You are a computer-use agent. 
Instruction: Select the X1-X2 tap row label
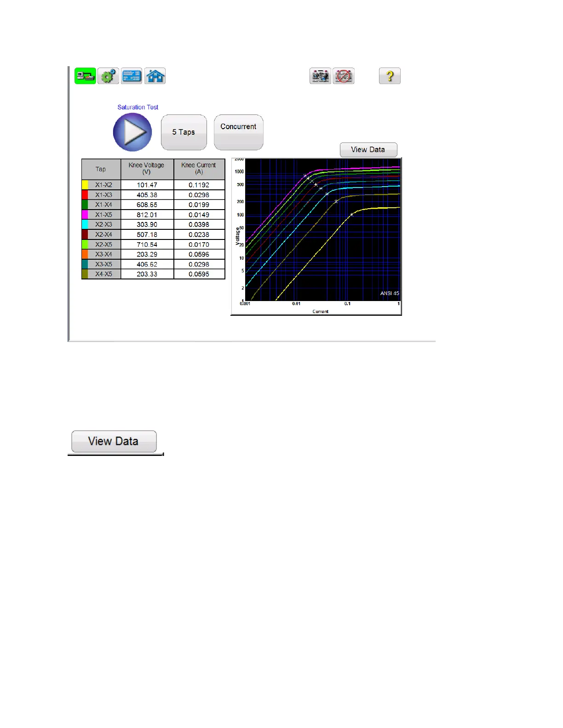coord(104,185)
